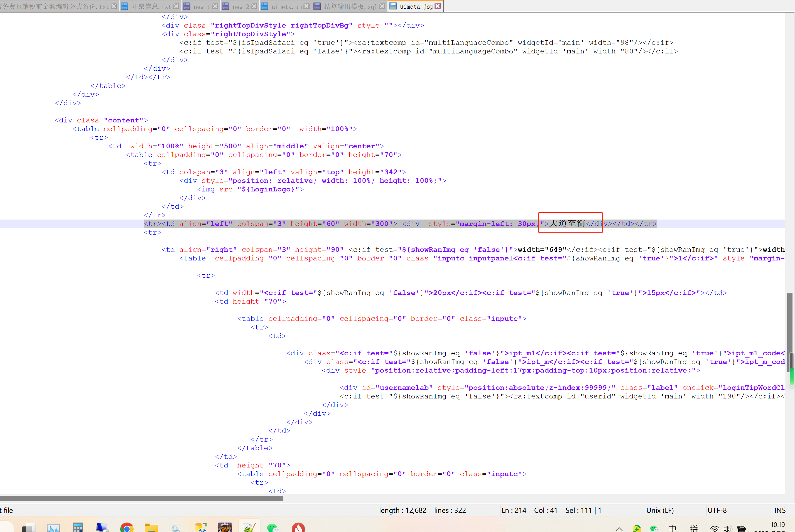Click the width="98" multiLanguageCombo textcomp line

tap(426, 42)
